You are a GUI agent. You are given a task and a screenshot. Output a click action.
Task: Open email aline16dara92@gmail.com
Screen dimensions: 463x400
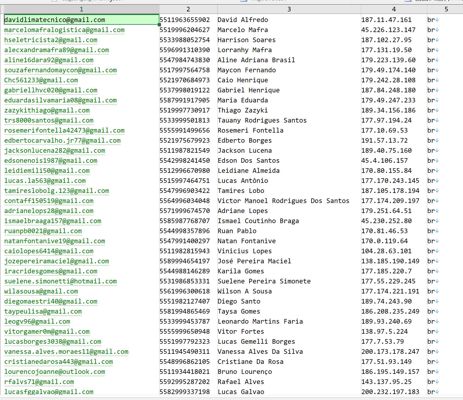tap(49, 60)
